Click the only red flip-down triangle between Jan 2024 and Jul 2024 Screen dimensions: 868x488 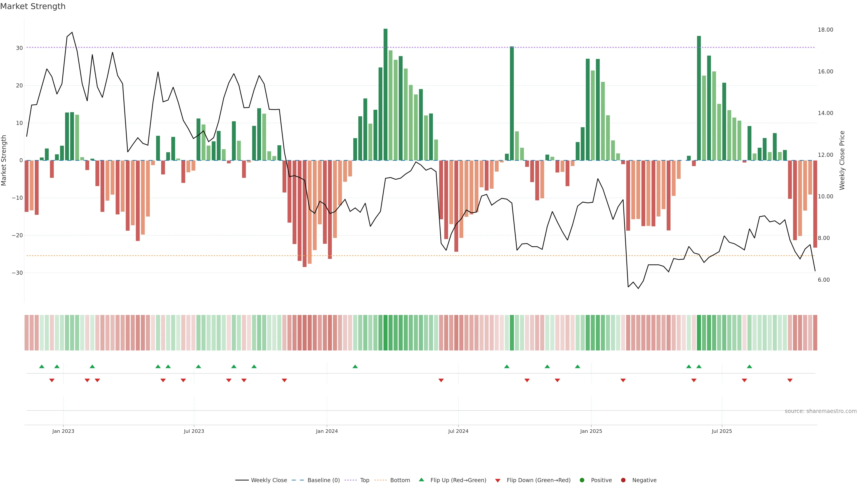[441, 380]
